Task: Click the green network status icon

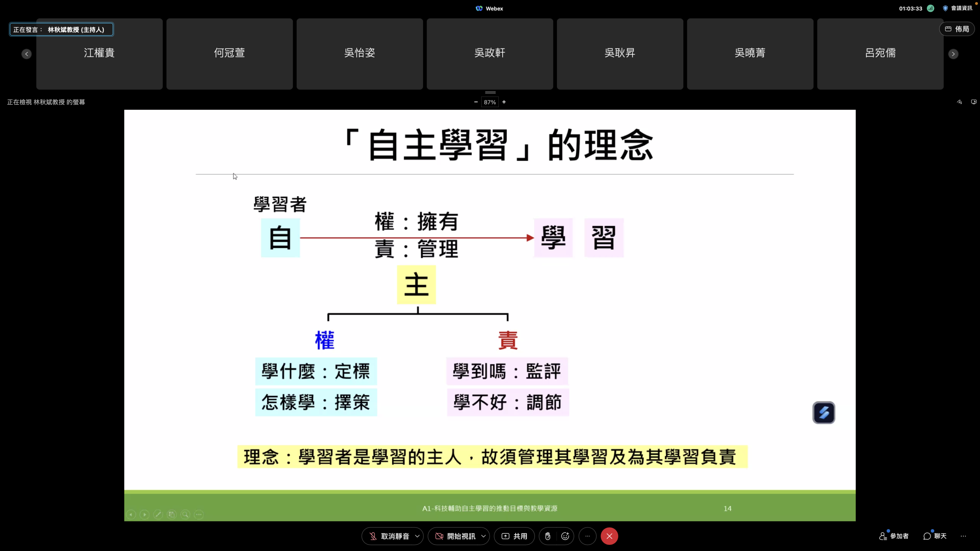Action: click(931, 8)
